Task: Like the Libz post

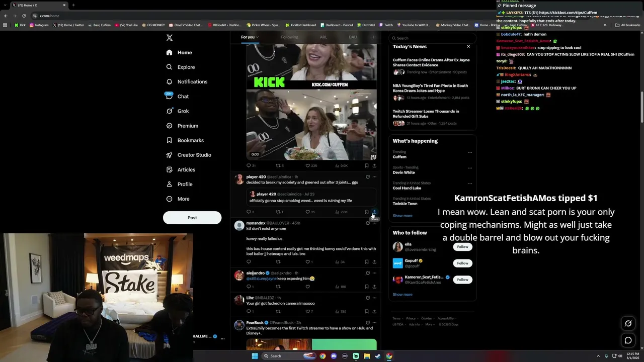Action: (x=308, y=311)
